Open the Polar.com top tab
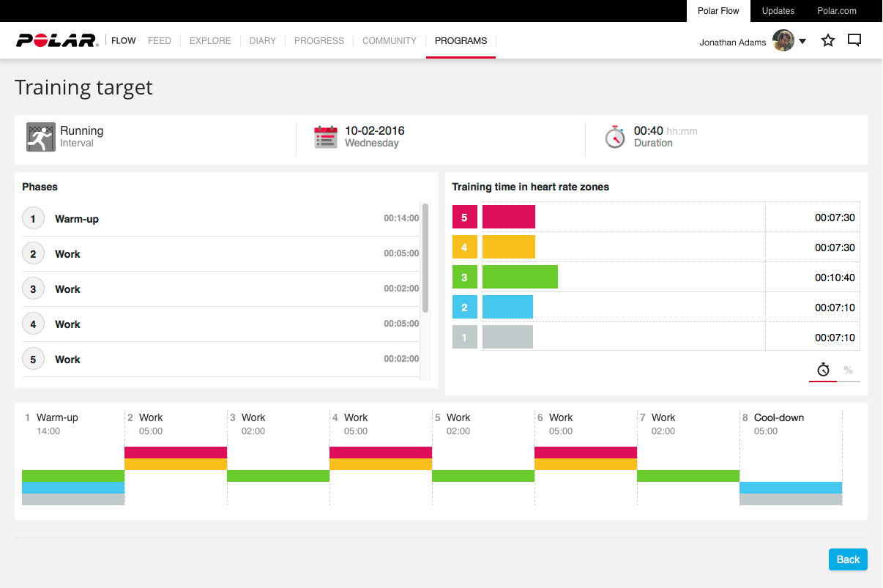This screenshot has width=883, height=588. (x=837, y=11)
